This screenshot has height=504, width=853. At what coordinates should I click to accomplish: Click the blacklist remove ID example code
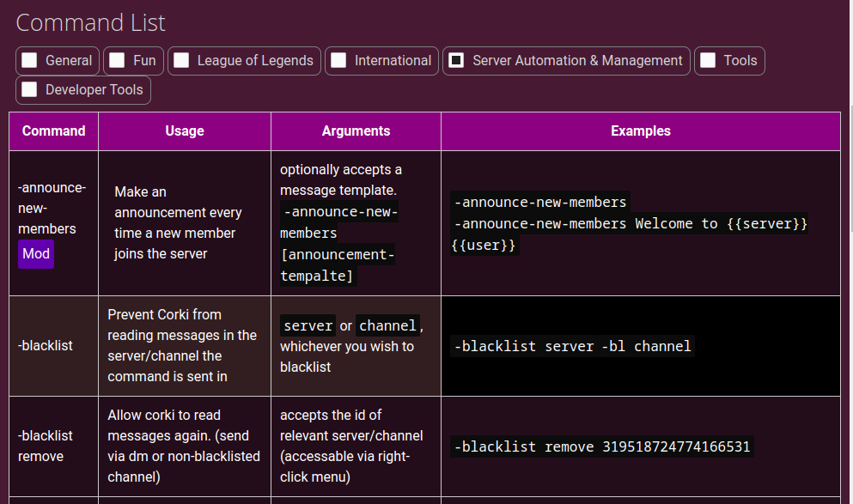click(x=602, y=447)
